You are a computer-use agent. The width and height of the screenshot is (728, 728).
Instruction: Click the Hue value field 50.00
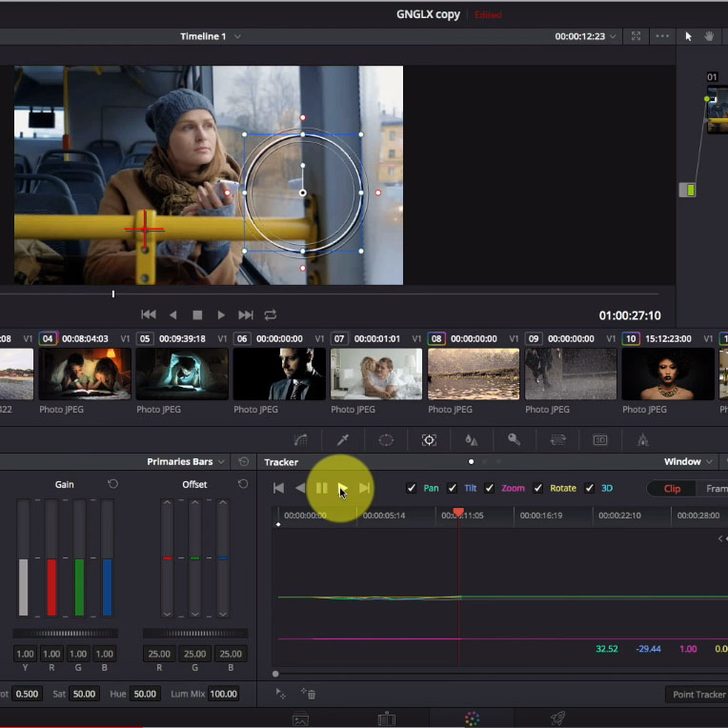[145, 694]
